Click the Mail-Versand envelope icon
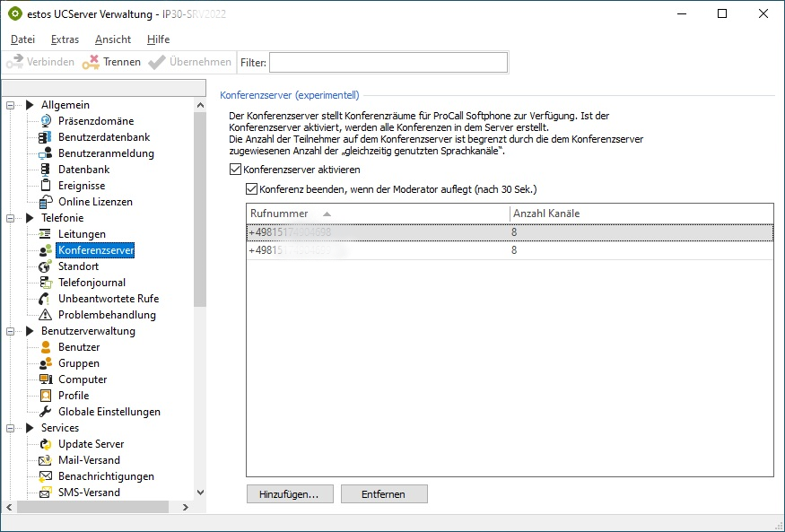This screenshot has height=532, width=785. [x=46, y=460]
